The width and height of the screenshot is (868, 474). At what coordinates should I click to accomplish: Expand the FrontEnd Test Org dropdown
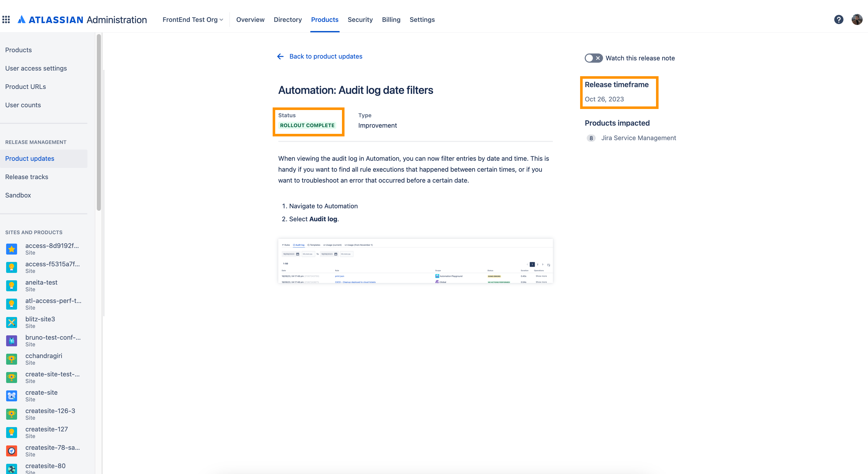[193, 20]
